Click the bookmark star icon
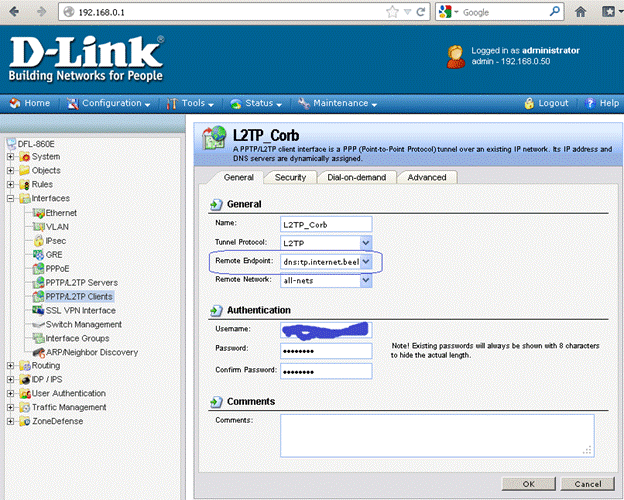Viewport: 624px width, 500px height. pos(392,12)
